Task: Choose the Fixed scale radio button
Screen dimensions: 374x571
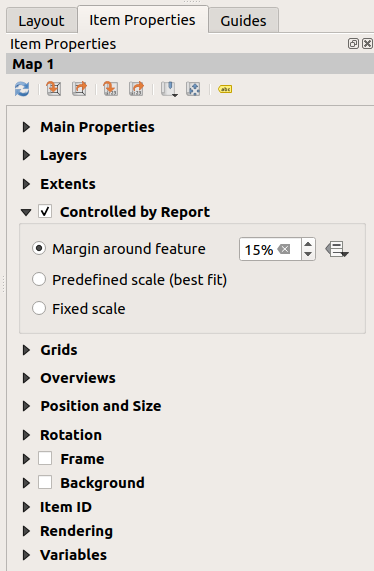Action: (x=39, y=308)
